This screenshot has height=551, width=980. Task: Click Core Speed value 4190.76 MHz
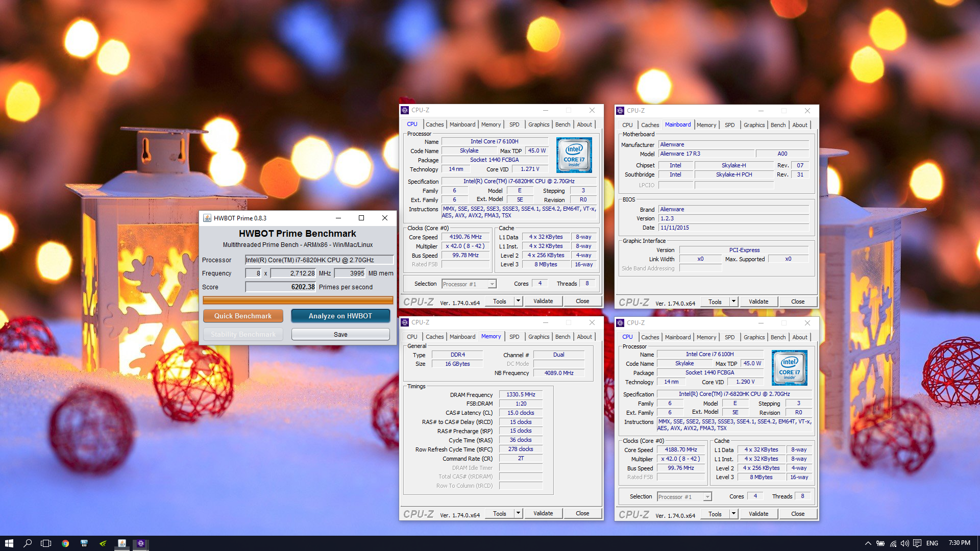coord(465,237)
